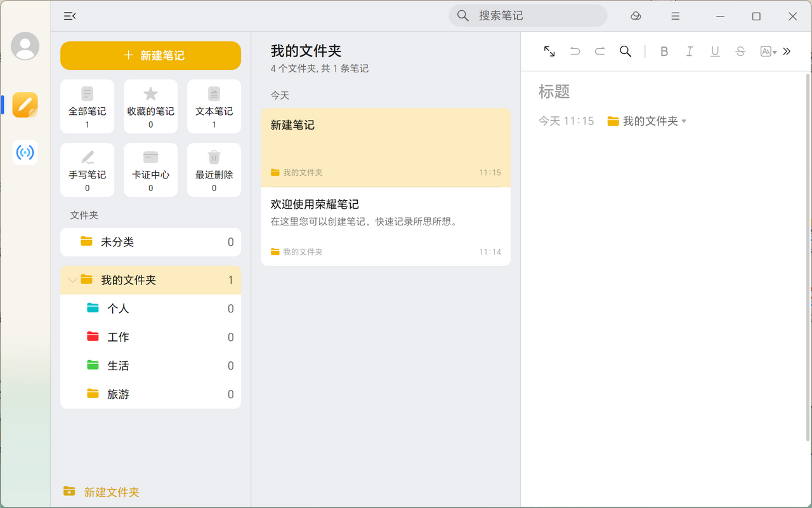This screenshot has width=812, height=508.
Task: Open 卡证中心 category tile
Action: 150,170
